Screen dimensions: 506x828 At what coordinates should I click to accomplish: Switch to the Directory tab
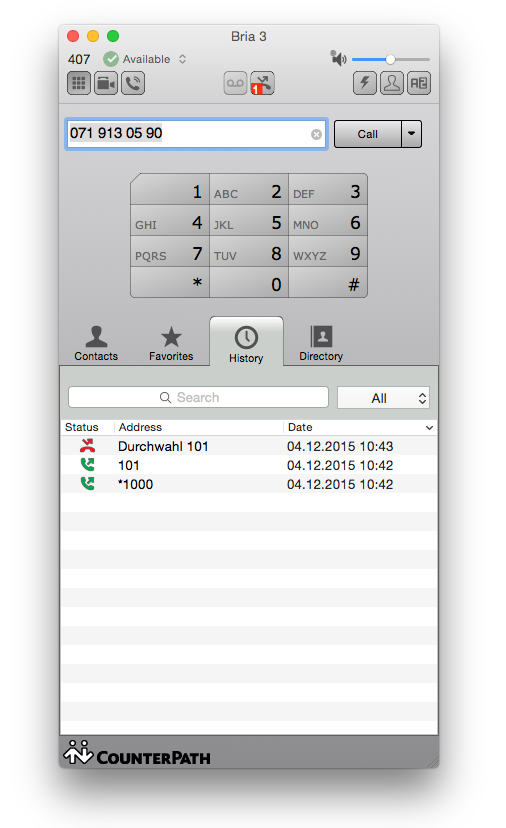point(321,344)
